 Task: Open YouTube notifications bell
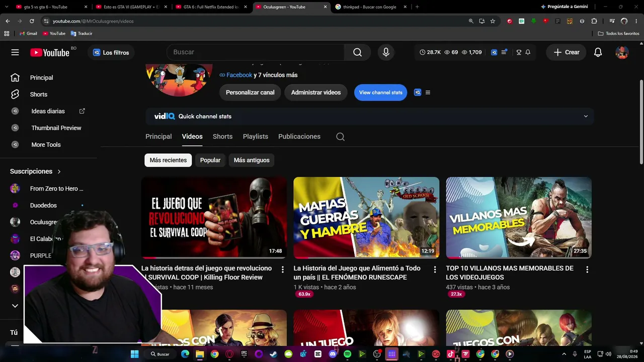[x=598, y=52]
